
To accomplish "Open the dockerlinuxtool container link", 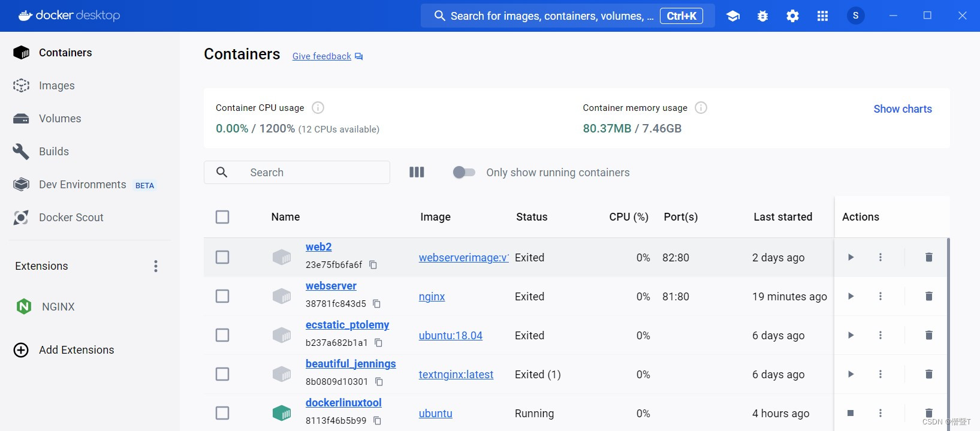I will [343, 403].
